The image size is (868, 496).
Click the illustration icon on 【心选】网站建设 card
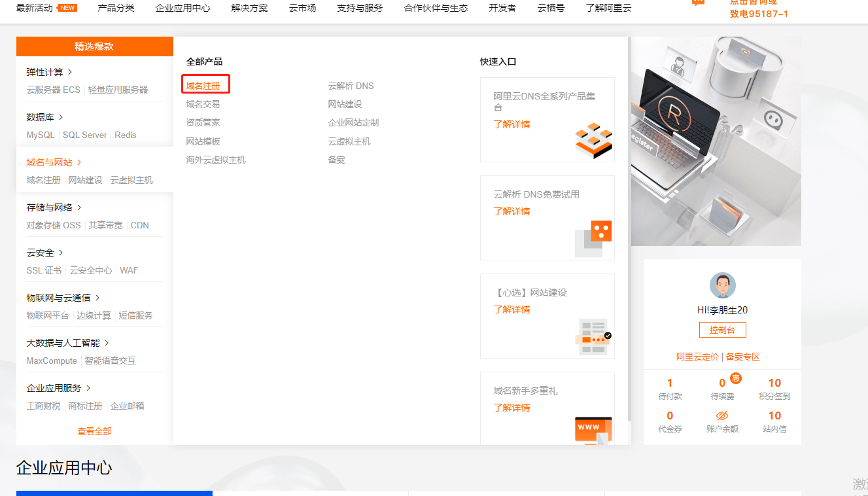pos(593,336)
